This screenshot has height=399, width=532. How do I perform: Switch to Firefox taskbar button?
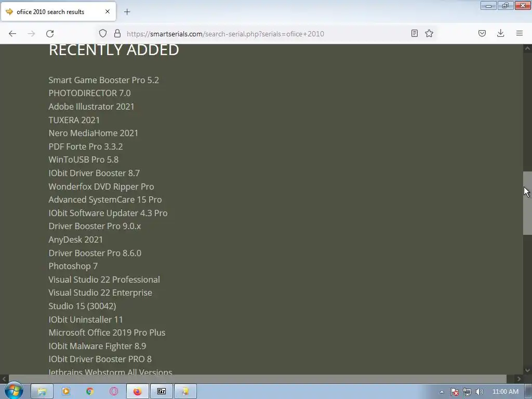(137, 392)
